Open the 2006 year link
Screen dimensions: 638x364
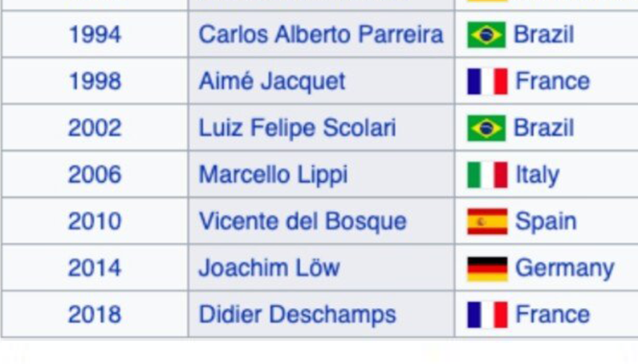(x=95, y=175)
